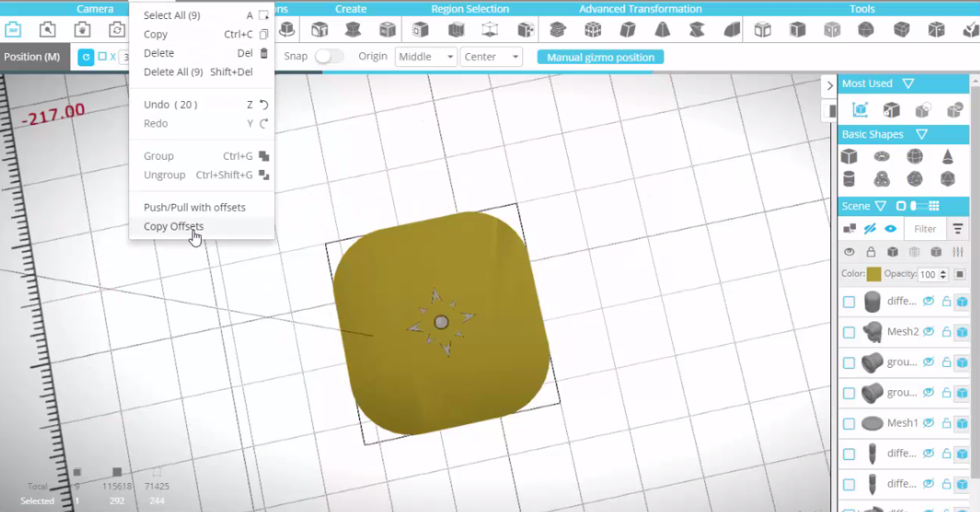Add a sphere from Basic Shapes
The image size is (980, 512).
click(915, 156)
